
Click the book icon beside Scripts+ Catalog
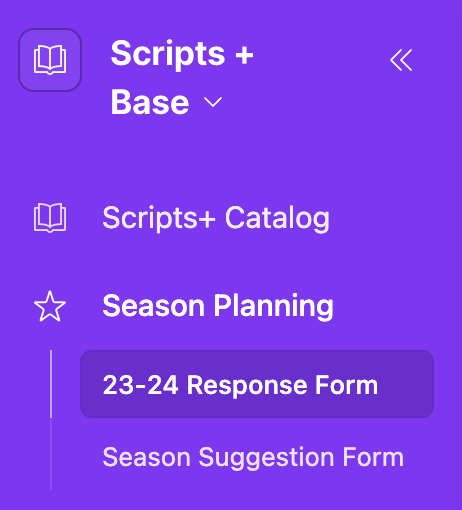[50, 218]
